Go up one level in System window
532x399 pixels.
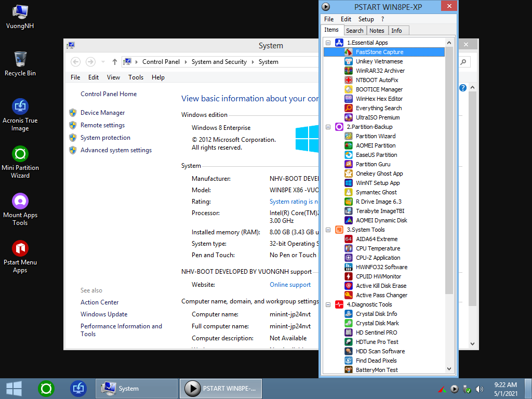pyautogui.click(x=115, y=62)
